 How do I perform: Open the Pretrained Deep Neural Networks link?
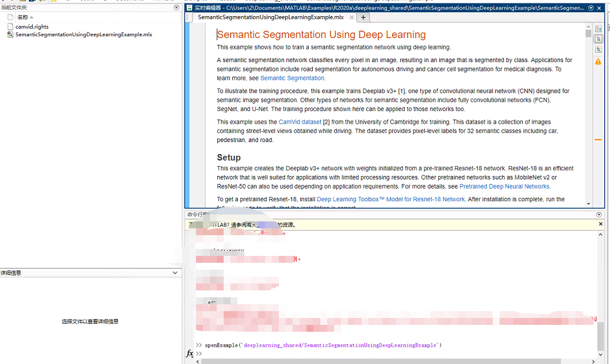504,186
